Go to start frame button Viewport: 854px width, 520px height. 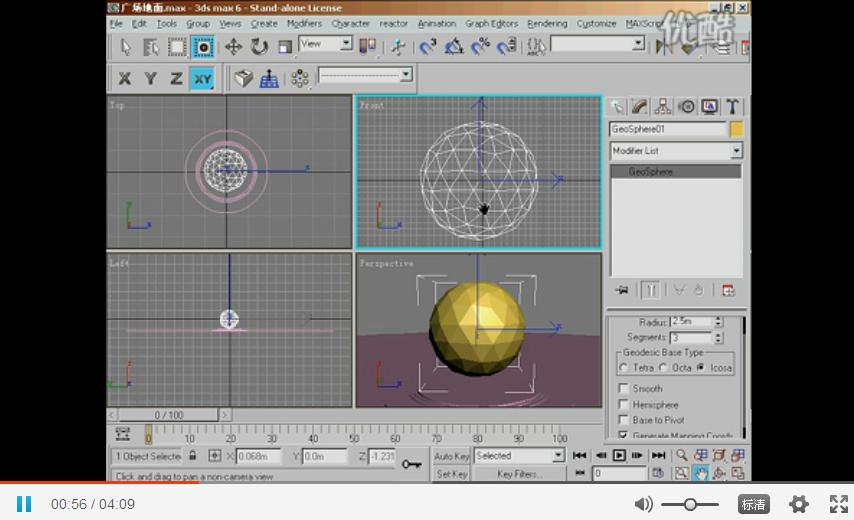[x=580, y=455]
